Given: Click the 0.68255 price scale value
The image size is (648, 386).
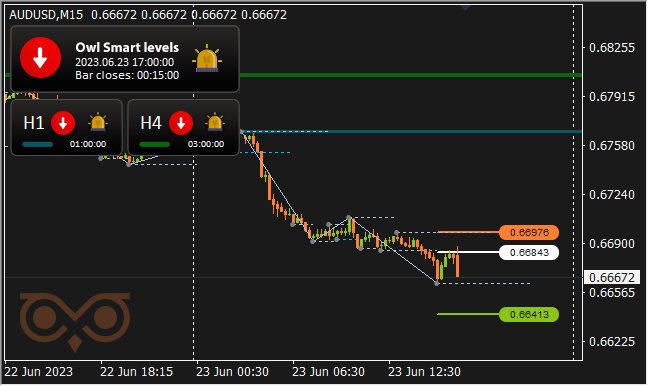Looking at the screenshot, I should click(612, 48).
